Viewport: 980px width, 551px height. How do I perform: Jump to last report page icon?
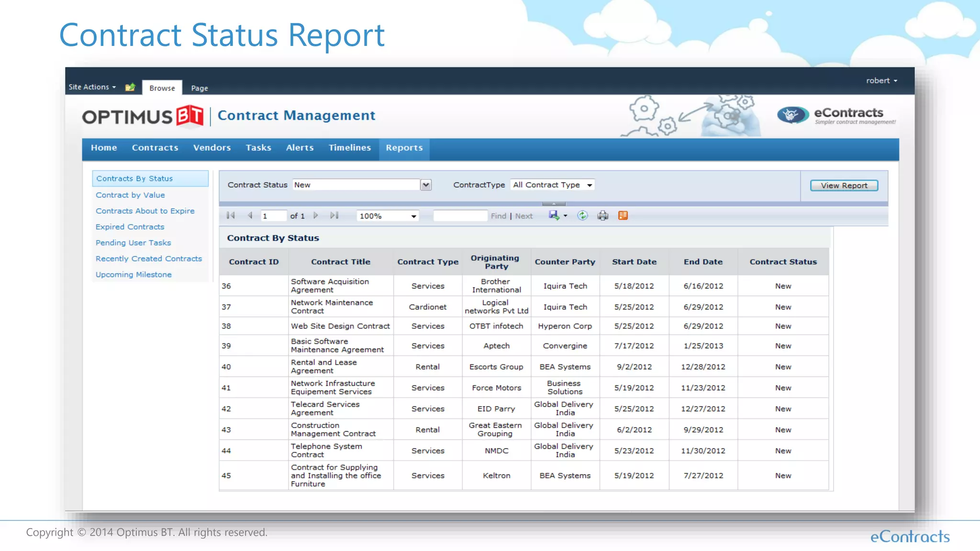click(x=334, y=216)
